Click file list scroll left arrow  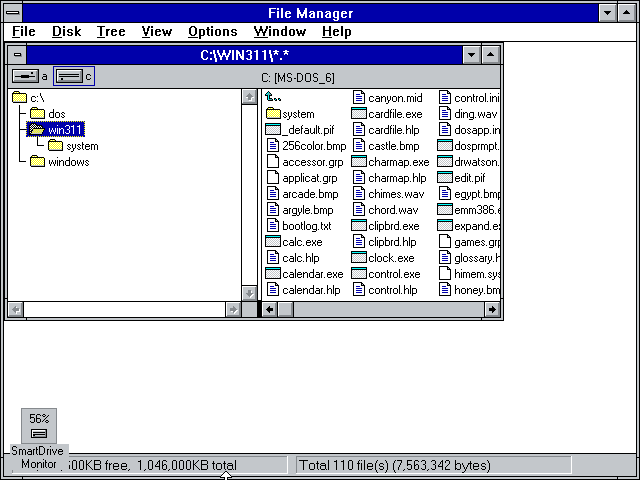coord(269,309)
